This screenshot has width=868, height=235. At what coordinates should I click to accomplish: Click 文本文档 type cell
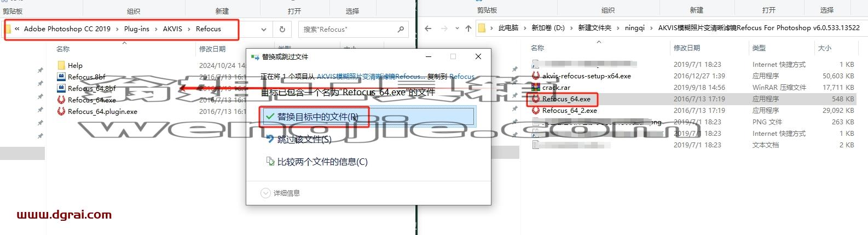tap(766, 145)
